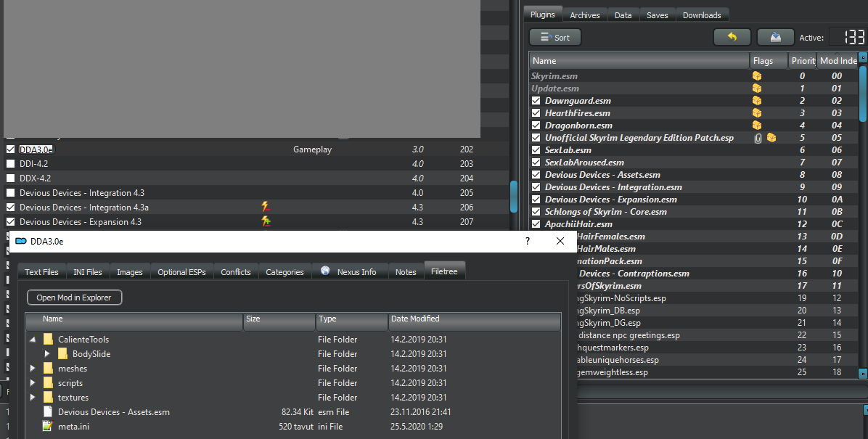Click HearthFires.esm flag icon

[x=757, y=113]
